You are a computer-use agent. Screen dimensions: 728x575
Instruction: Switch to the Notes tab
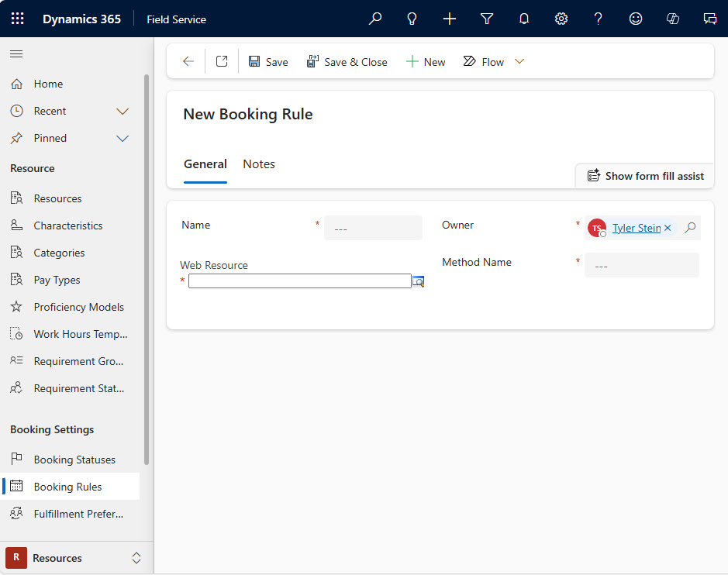[x=258, y=164]
